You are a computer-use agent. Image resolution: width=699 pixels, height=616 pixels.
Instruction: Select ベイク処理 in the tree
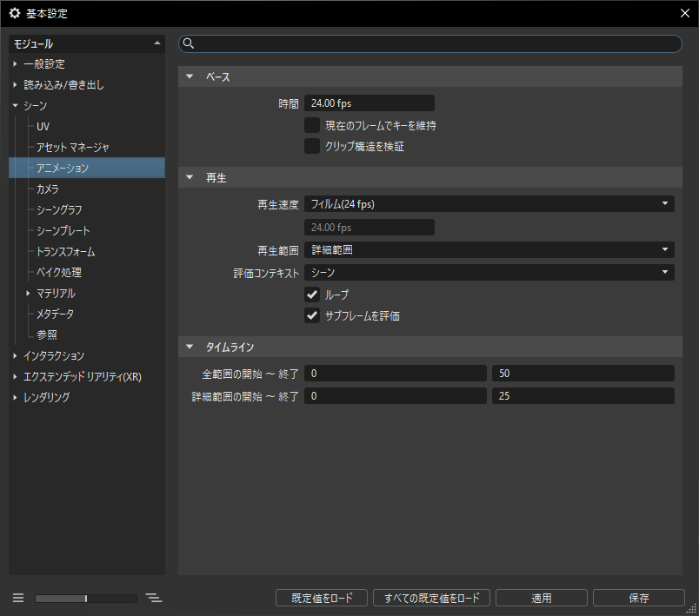click(59, 272)
